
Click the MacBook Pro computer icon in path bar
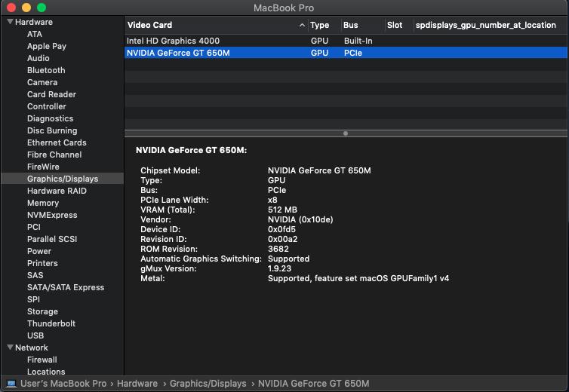[11, 383]
